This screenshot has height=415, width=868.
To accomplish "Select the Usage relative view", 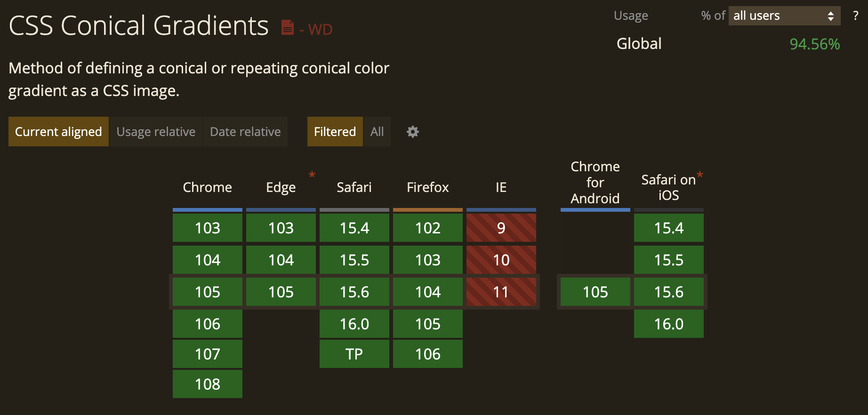I will click(156, 132).
